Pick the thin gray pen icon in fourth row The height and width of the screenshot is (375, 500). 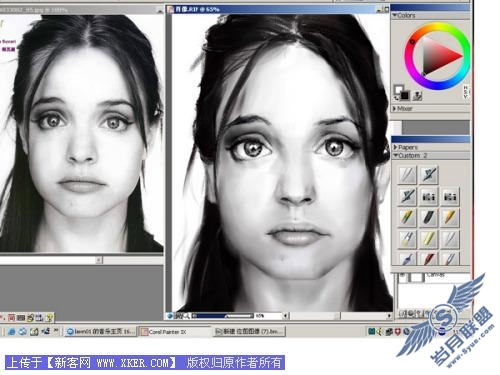click(x=450, y=239)
